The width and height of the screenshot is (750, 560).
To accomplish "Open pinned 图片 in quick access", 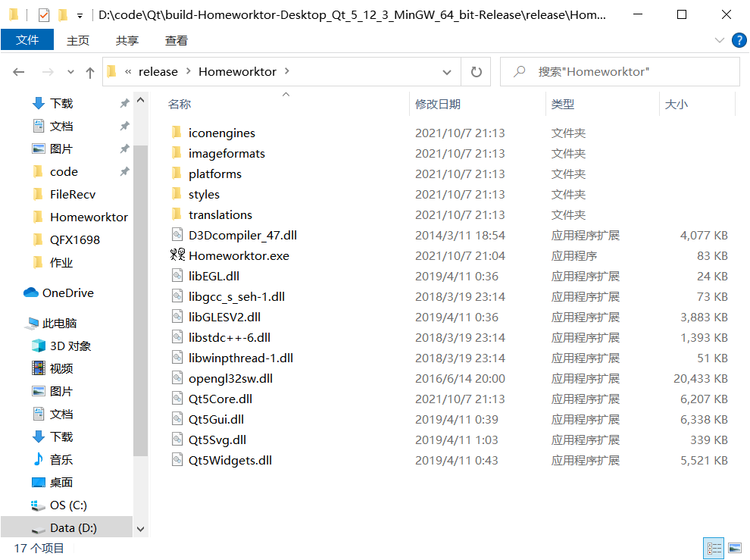I will 61,149.
